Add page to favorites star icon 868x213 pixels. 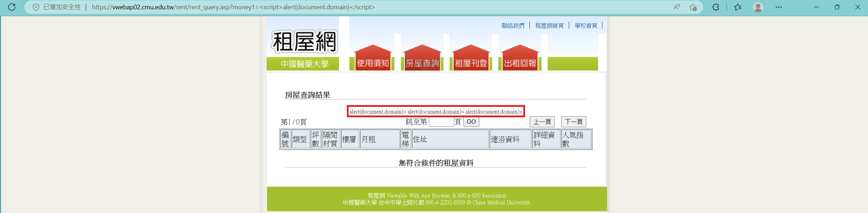693,7
